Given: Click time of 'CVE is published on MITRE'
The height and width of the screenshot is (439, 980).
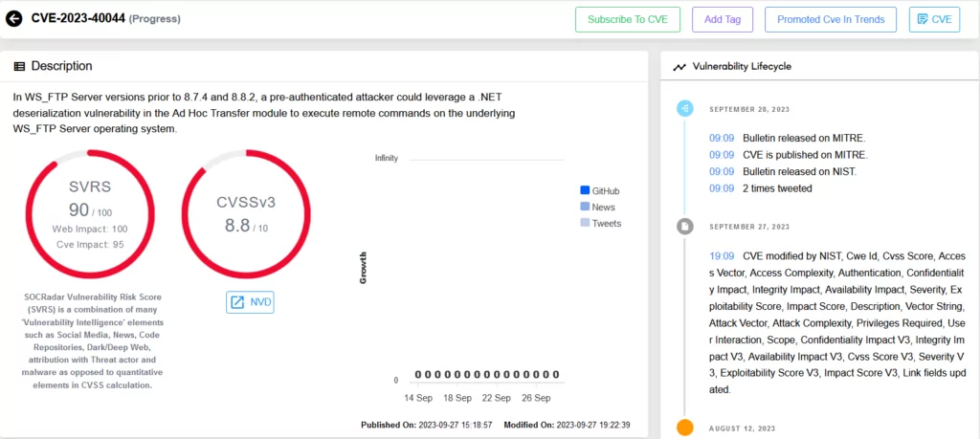Looking at the screenshot, I should 722,155.
